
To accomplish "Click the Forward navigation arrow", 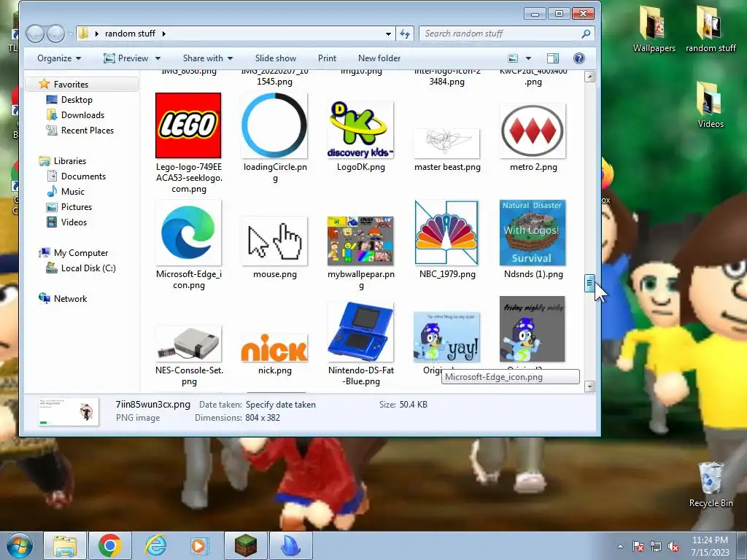I will click(x=55, y=34).
